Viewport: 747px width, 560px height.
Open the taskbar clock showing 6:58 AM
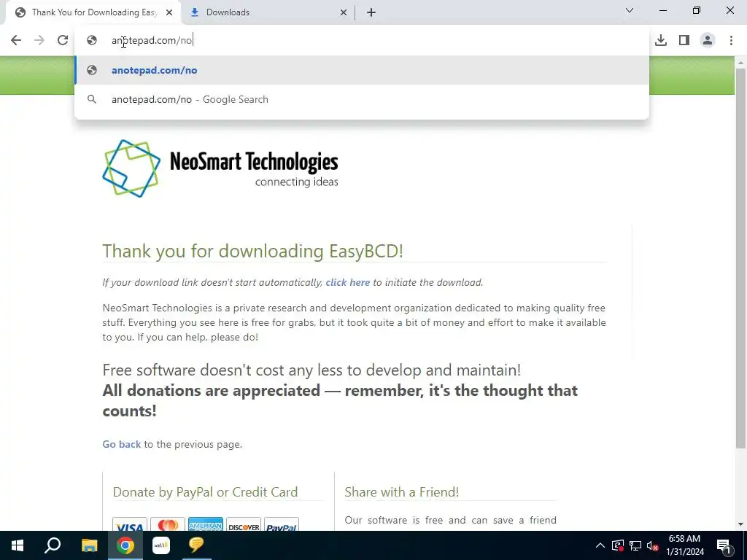coord(684,545)
